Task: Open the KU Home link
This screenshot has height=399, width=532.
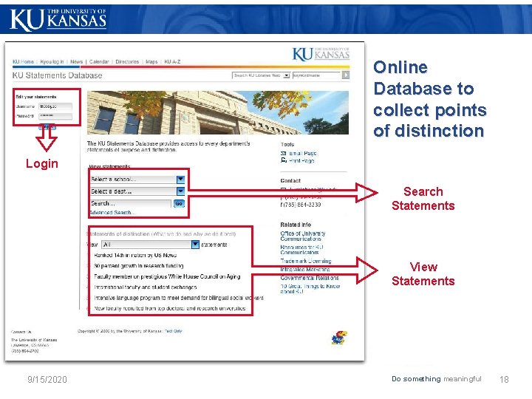Action: tap(23, 62)
